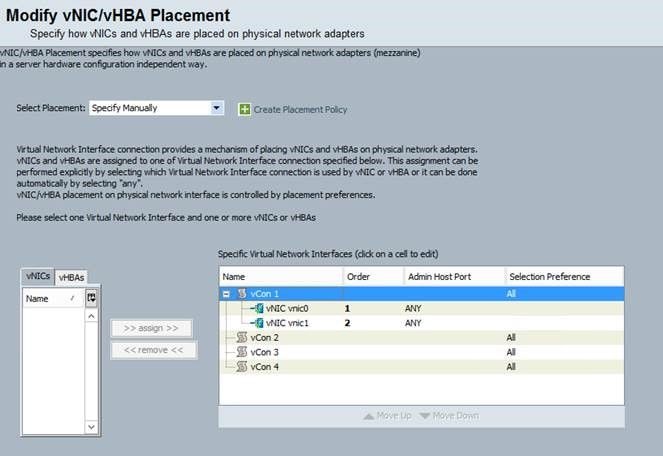The width and height of the screenshot is (663, 456).
Task: Select the Selection Preference cell for vCon 2
Action: point(562,338)
